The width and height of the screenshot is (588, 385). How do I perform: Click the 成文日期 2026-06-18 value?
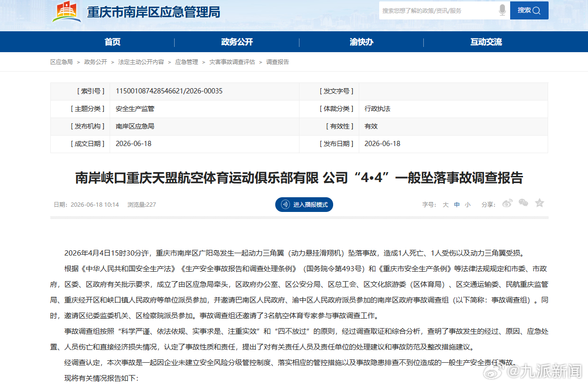(x=133, y=144)
